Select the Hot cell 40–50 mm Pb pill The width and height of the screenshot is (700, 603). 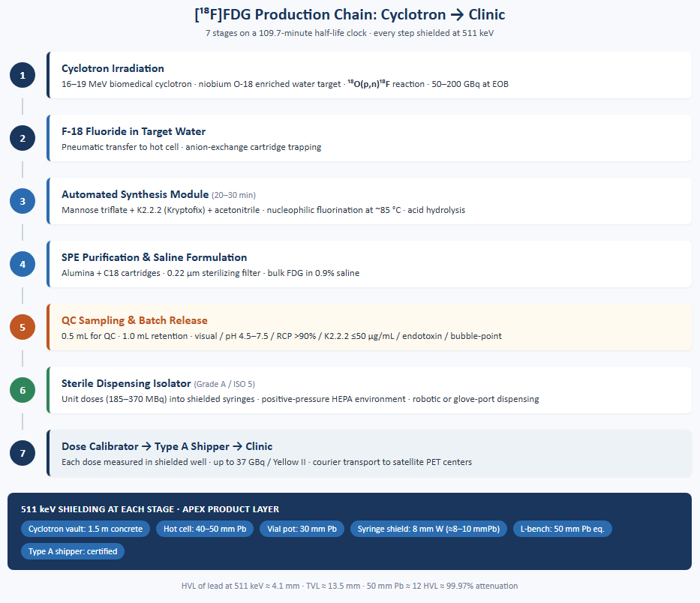click(205, 529)
